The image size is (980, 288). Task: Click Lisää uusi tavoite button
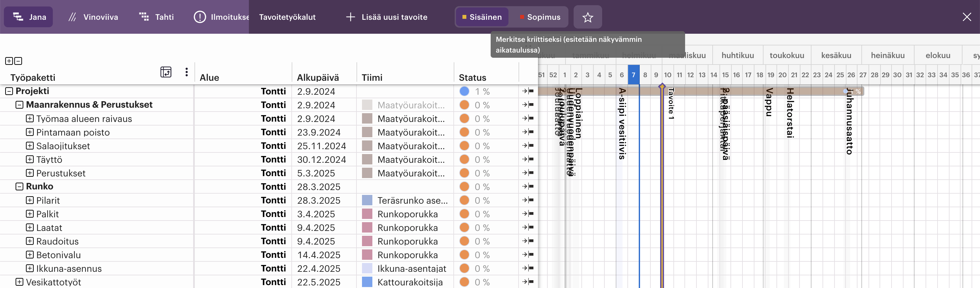pos(387,17)
